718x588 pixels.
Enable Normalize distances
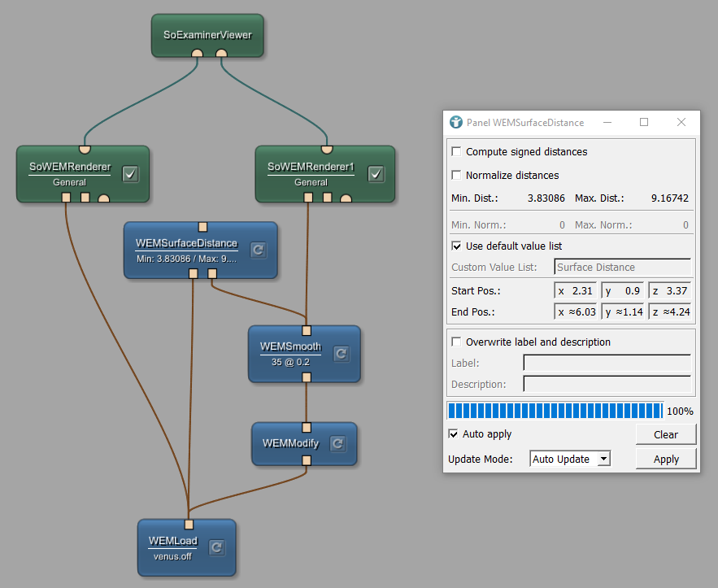(x=456, y=175)
